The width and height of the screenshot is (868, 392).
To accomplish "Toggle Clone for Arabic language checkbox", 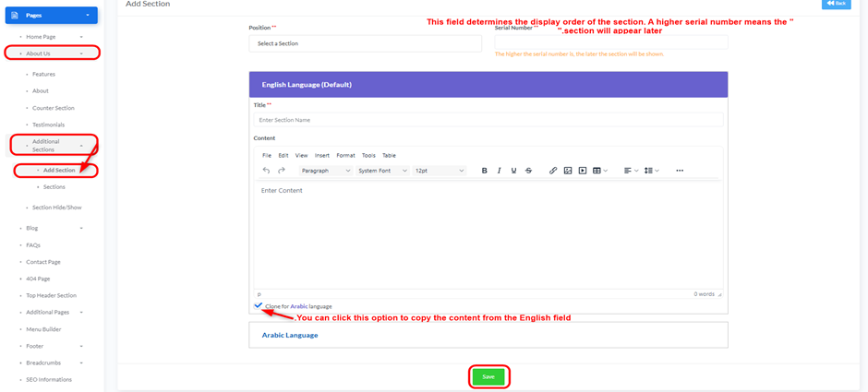I will pos(259,305).
